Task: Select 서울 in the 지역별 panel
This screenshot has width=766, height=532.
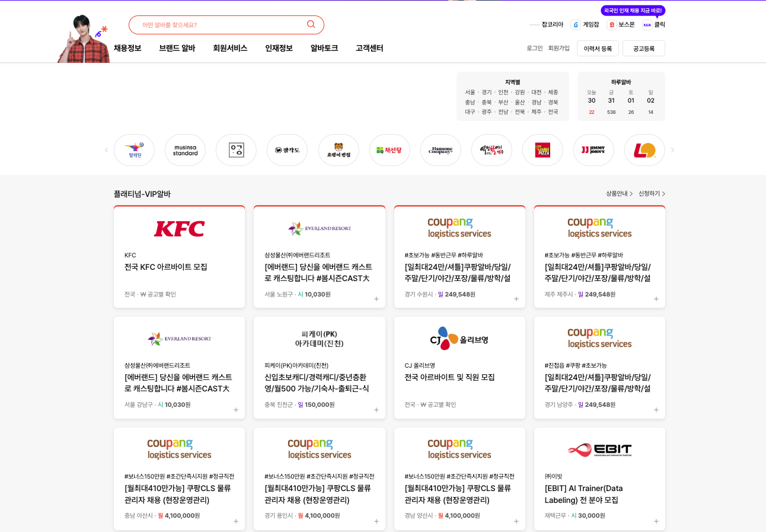Action: [470, 93]
